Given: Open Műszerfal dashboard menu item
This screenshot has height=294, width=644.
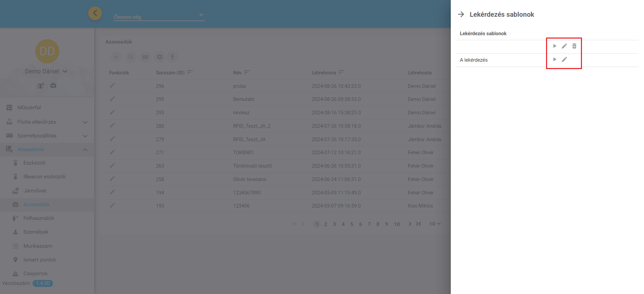Looking at the screenshot, I should [x=47, y=108].
